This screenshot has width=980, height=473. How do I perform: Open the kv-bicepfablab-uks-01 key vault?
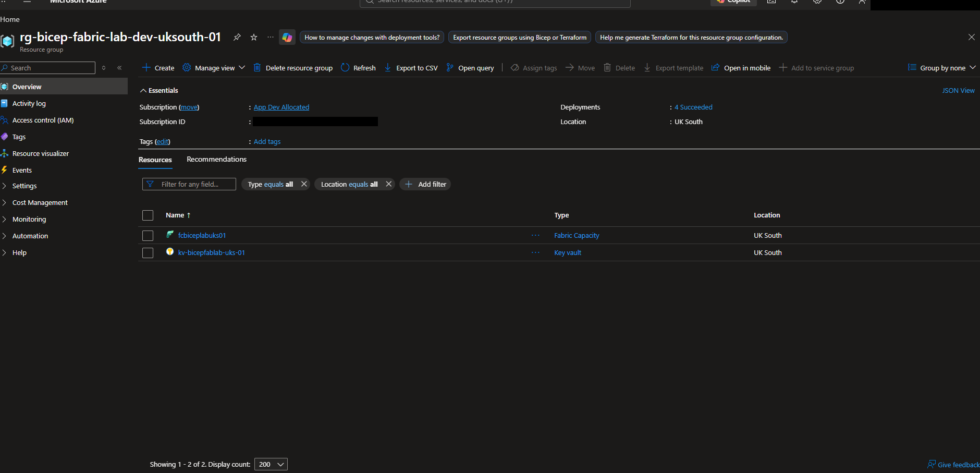212,252
